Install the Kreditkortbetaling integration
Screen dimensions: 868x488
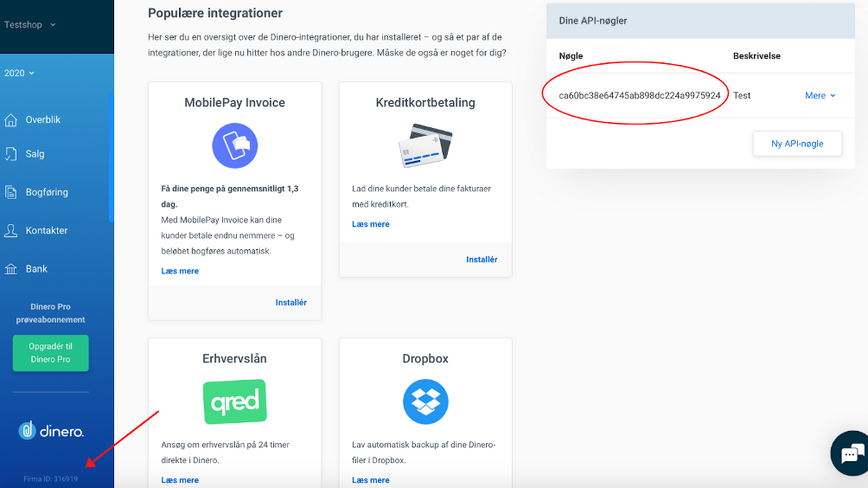pos(482,260)
